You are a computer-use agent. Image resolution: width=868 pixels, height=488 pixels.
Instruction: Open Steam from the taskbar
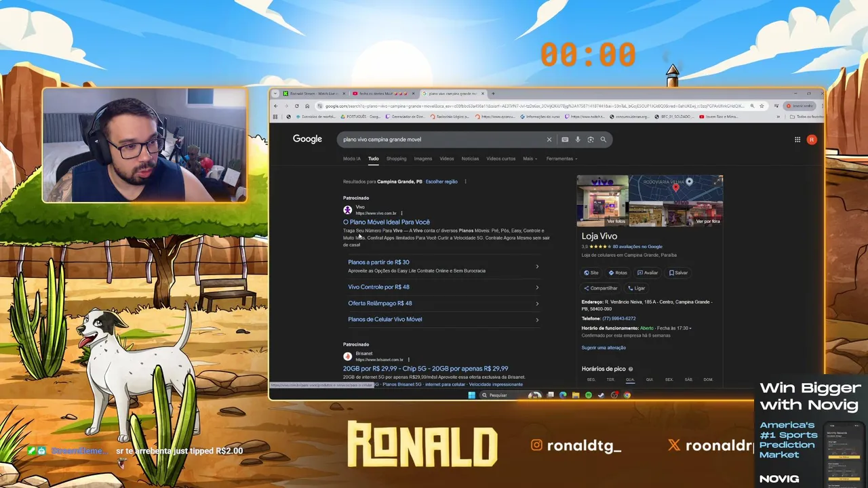[x=601, y=395]
